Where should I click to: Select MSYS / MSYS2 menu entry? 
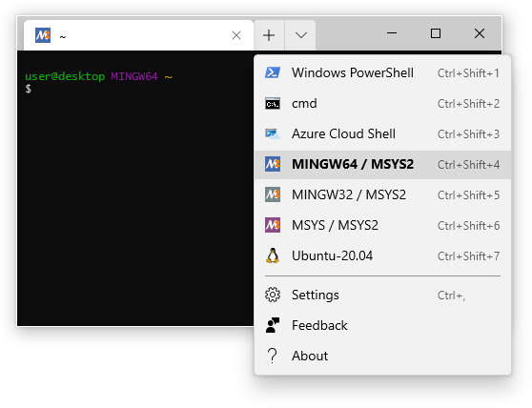point(382,226)
